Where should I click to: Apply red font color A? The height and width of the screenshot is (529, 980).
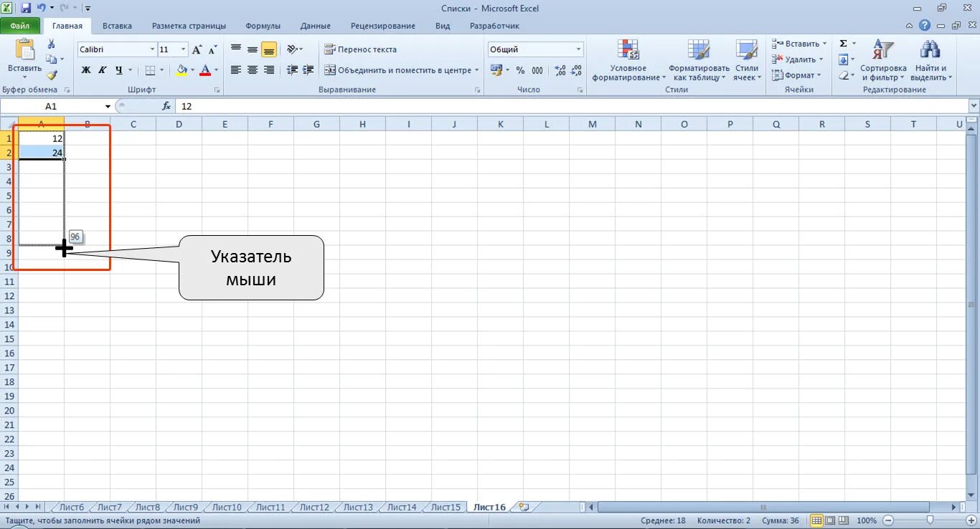tap(206, 70)
